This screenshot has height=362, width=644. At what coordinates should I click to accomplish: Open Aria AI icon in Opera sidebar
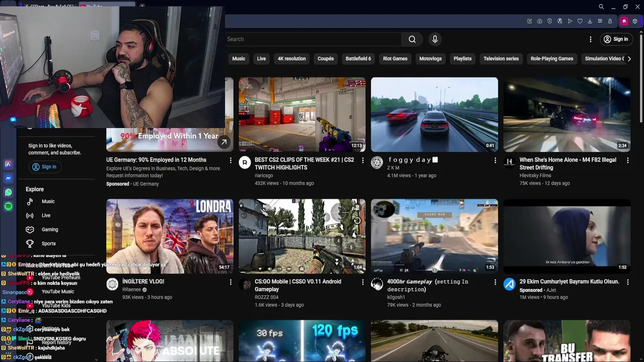9,164
